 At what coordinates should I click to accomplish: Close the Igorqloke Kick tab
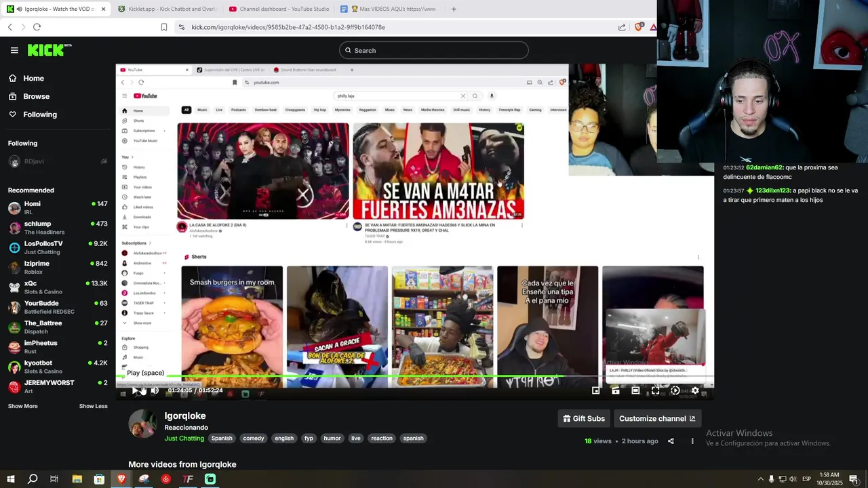(x=104, y=9)
